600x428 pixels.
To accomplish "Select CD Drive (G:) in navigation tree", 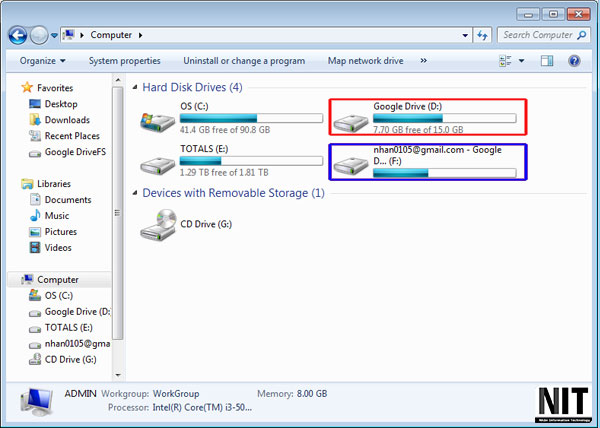I will pos(63,360).
